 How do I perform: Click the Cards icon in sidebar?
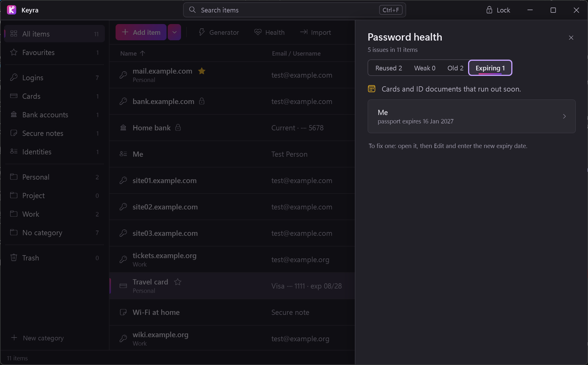click(x=14, y=96)
